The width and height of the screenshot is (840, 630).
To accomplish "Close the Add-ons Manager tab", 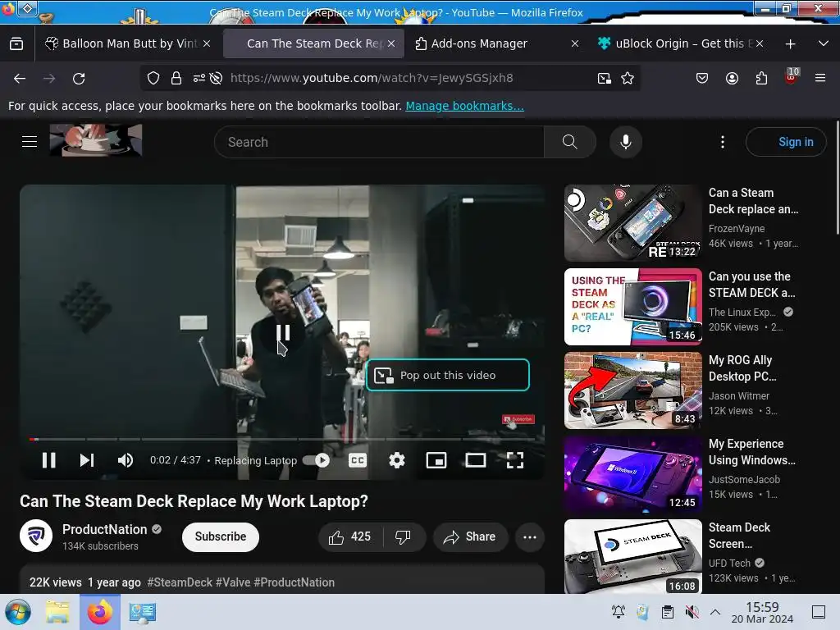I will pos(575,43).
